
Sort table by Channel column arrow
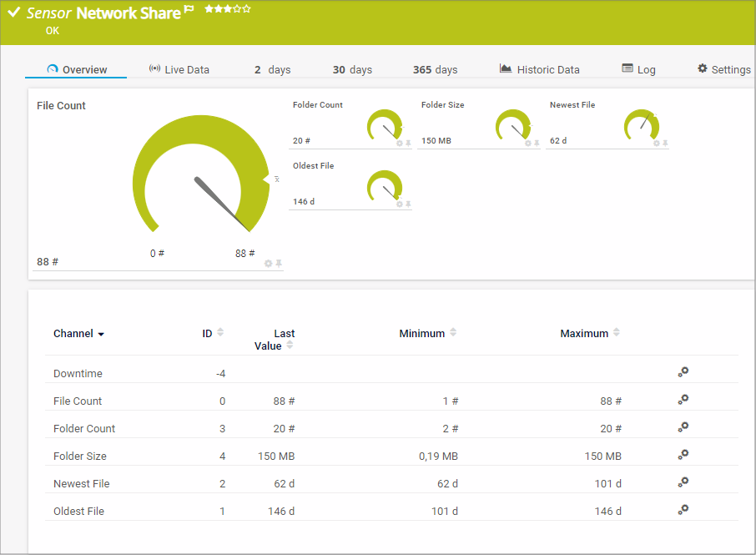pyautogui.click(x=101, y=334)
